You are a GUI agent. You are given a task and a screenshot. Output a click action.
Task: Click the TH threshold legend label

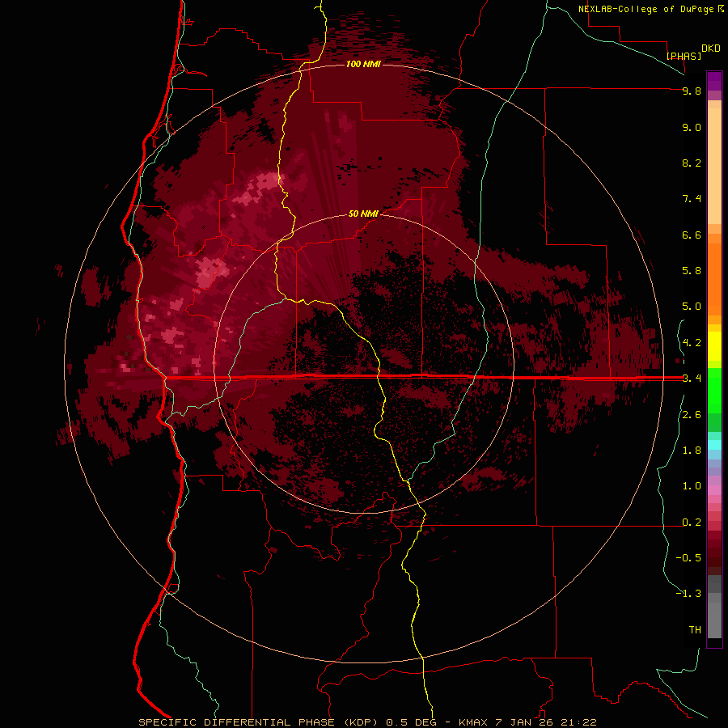click(695, 630)
